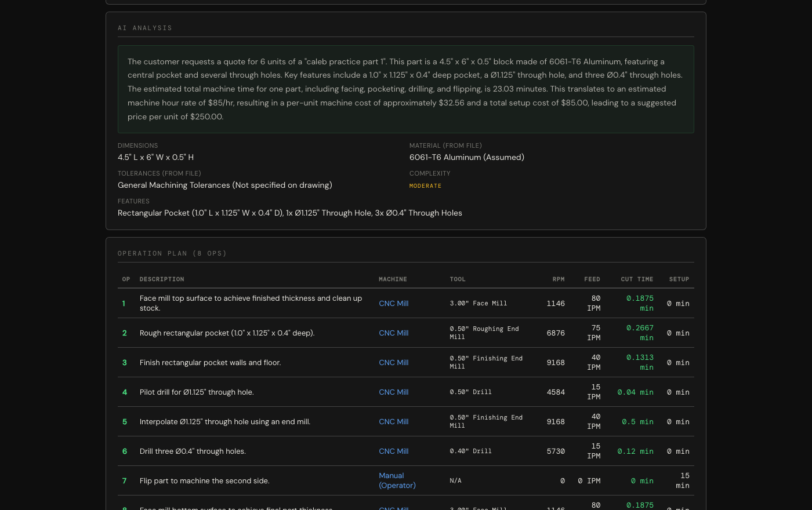The image size is (812, 510).
Task: Click cut time 0.12 min
Action: click(635, 451)
